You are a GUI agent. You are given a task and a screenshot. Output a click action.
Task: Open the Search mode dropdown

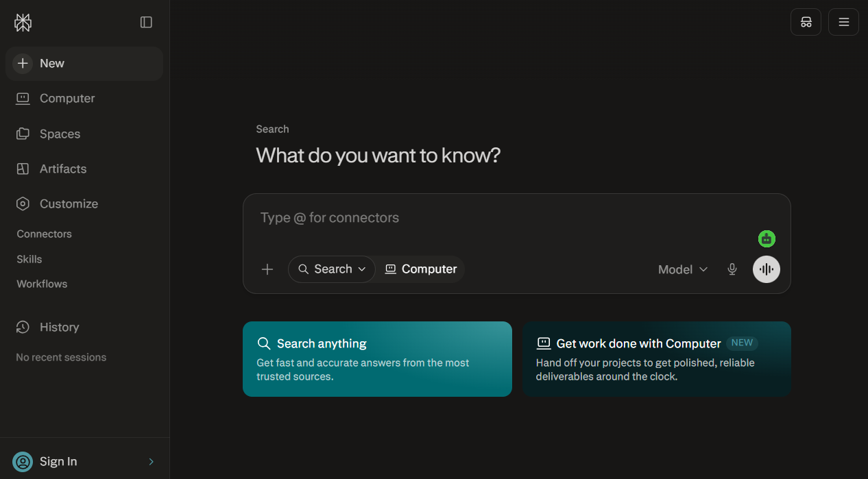click(332, 269)
